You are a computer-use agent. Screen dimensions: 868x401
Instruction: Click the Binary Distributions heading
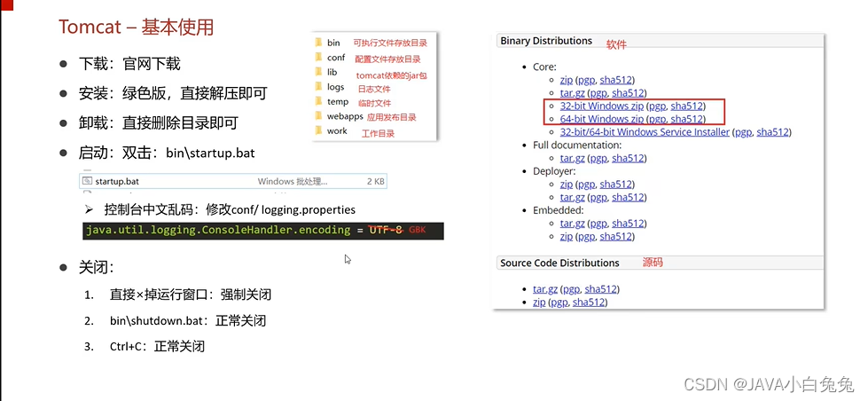546,41
